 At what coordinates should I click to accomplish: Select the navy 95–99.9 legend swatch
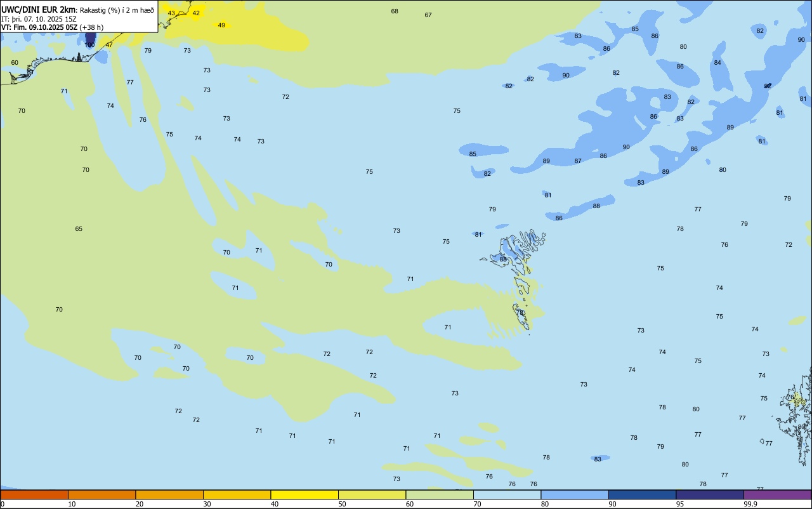710,494
